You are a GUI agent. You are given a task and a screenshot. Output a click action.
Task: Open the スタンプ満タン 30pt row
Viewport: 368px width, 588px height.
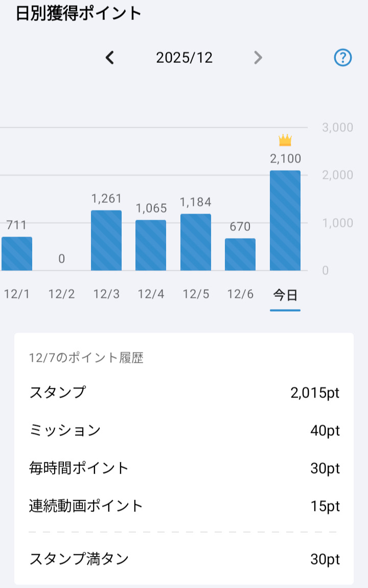(x=184, y=559)
